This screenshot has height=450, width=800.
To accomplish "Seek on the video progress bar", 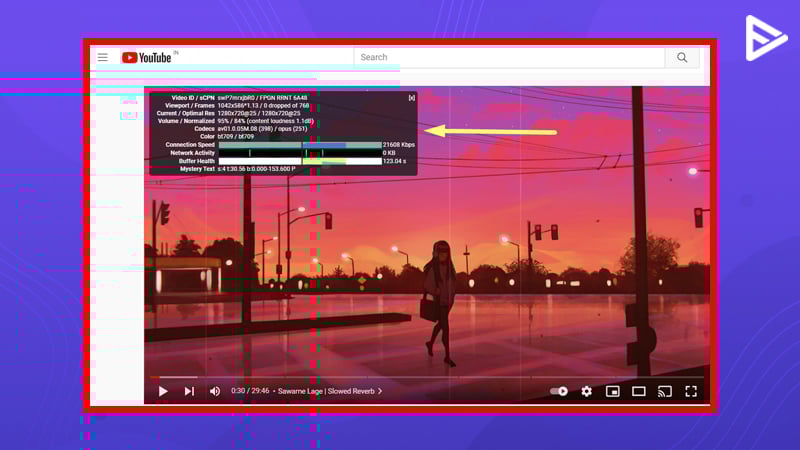I will click(427, 377).
